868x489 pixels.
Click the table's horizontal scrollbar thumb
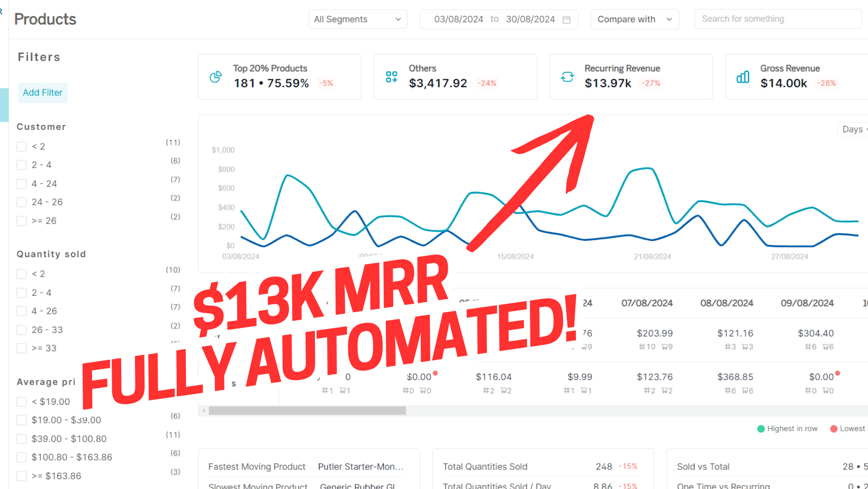coord(307,411)
